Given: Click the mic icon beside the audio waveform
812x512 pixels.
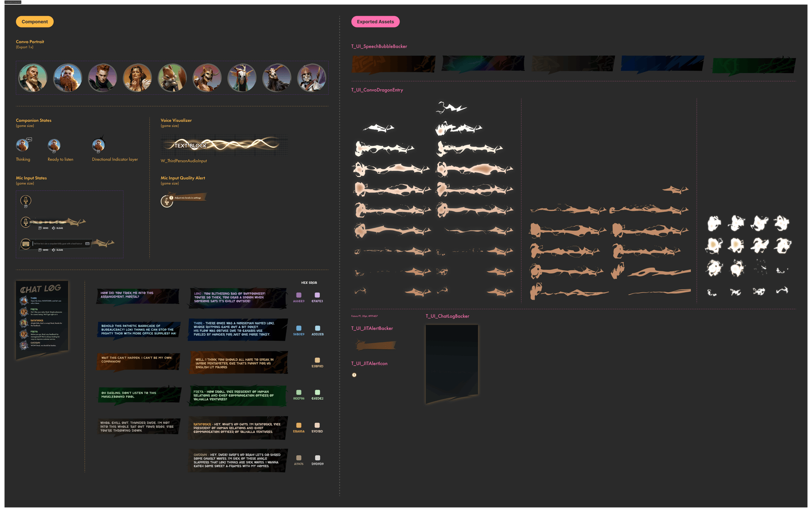Looking at the screenshot, I should pos(26,222).
